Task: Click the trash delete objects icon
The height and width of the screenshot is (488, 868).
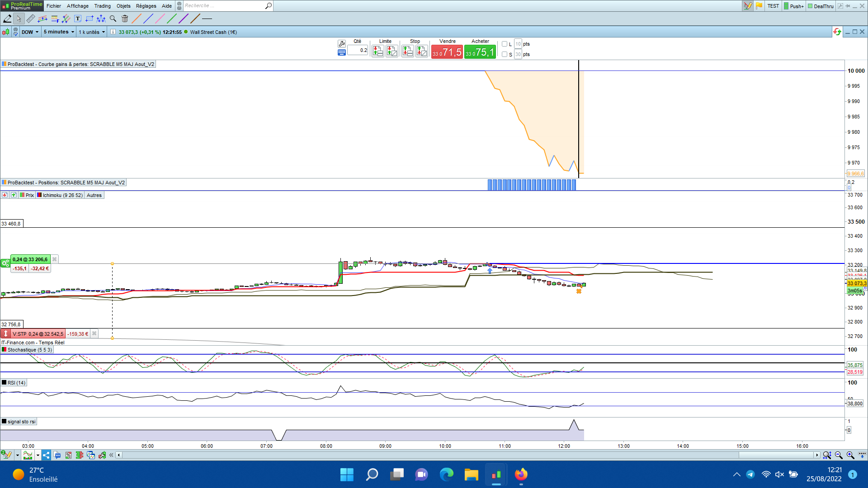Action: [x=125, y=19]
